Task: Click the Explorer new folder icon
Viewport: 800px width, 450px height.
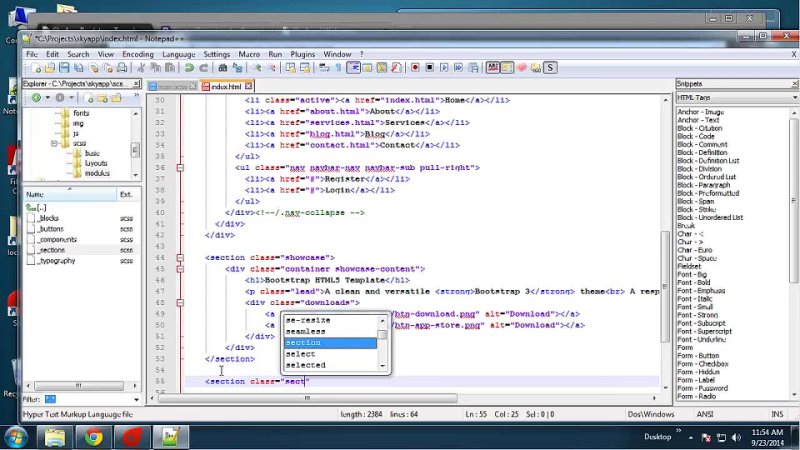Action: pyautogui.click(x=103, y=97)
